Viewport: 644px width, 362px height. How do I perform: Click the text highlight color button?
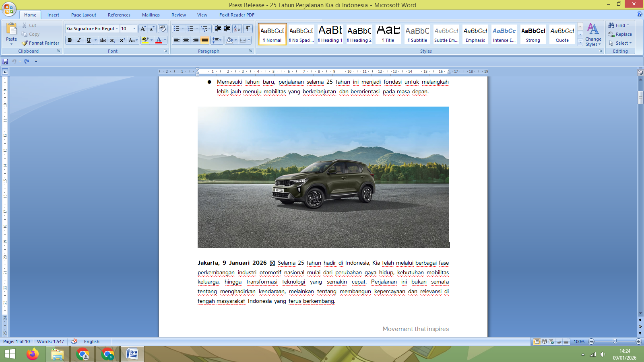(145, 40)
